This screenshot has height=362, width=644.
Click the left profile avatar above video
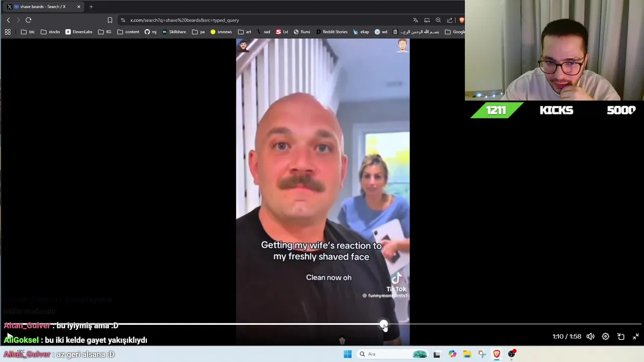point(244,46)
